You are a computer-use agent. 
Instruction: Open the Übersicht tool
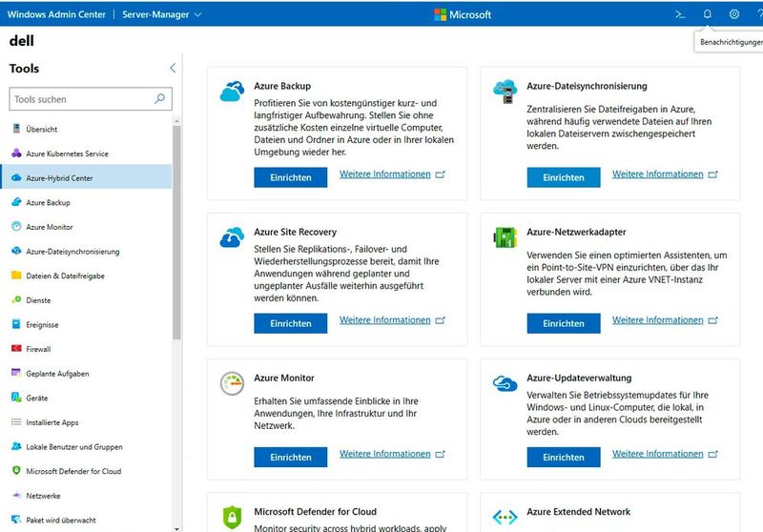click(86, 129)
